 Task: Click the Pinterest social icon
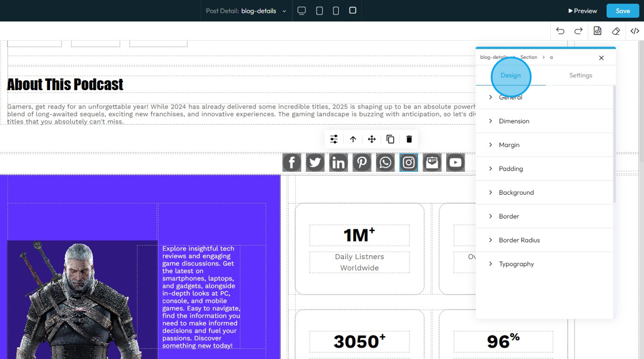click(362, 163)
